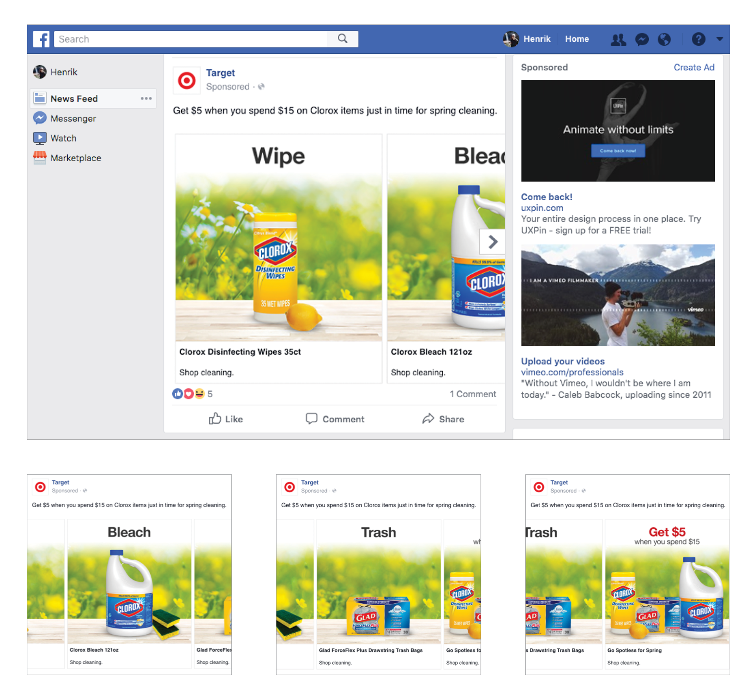
Task: Click Target logo in the Get $5 preview card
Action: 539,487
